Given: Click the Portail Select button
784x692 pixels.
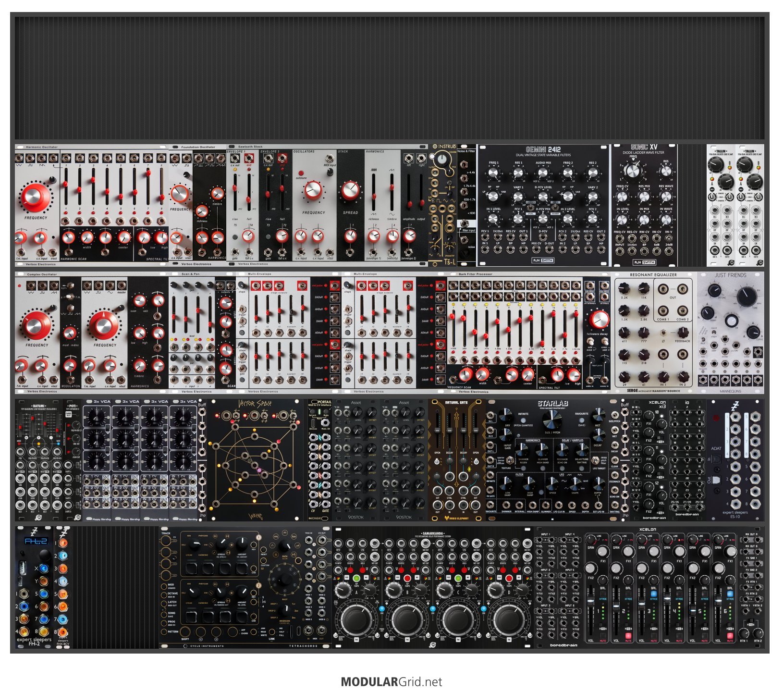Looking at the screenshot, I should click(x=313, y=411).
